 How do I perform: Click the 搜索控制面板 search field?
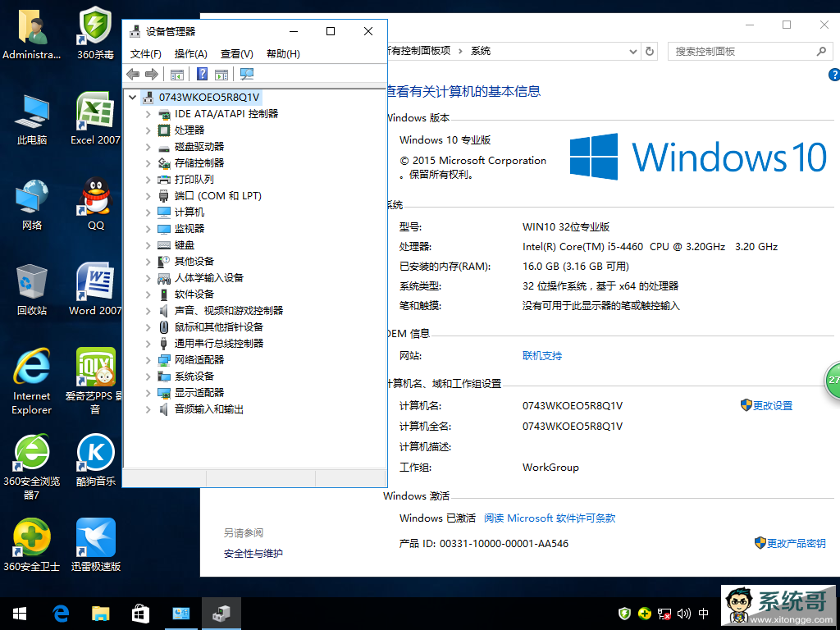coord(750,52)
